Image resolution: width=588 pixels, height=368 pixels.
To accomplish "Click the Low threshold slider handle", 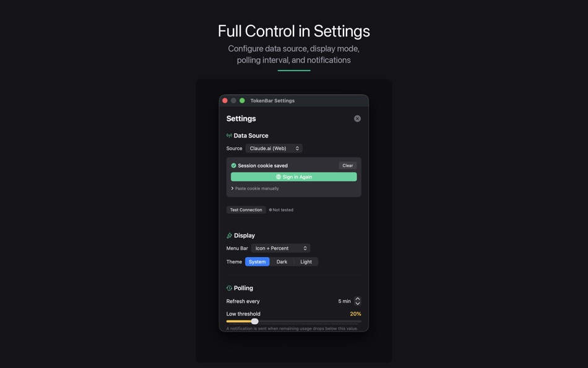I will point(254,322).
